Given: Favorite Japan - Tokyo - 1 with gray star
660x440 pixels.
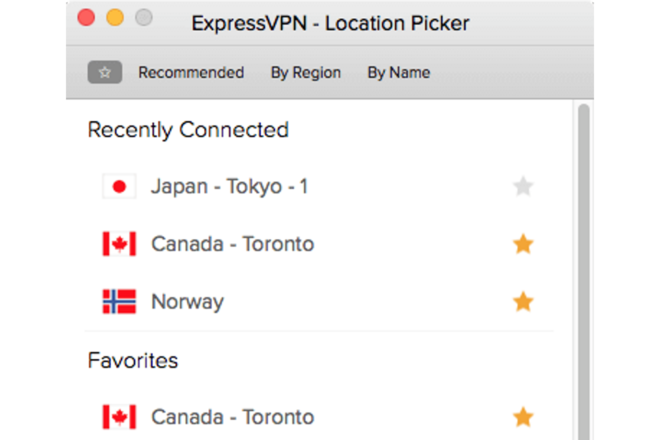Looking at the screenshot, I should (x=523, y=186).
